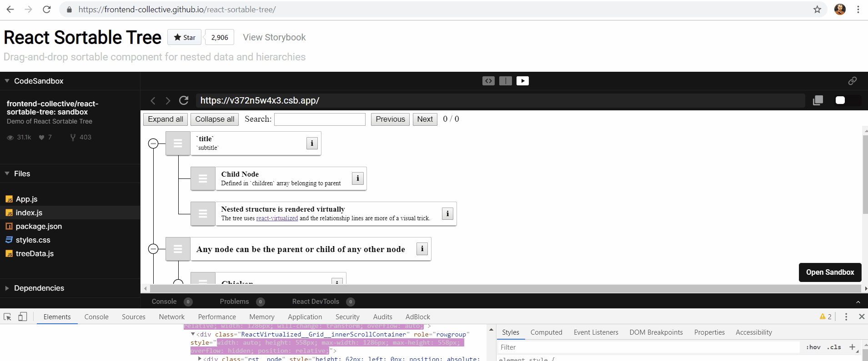Open the 2,906 stargazers count
This screenshot has width=868, height=361.
click(220, 37)
